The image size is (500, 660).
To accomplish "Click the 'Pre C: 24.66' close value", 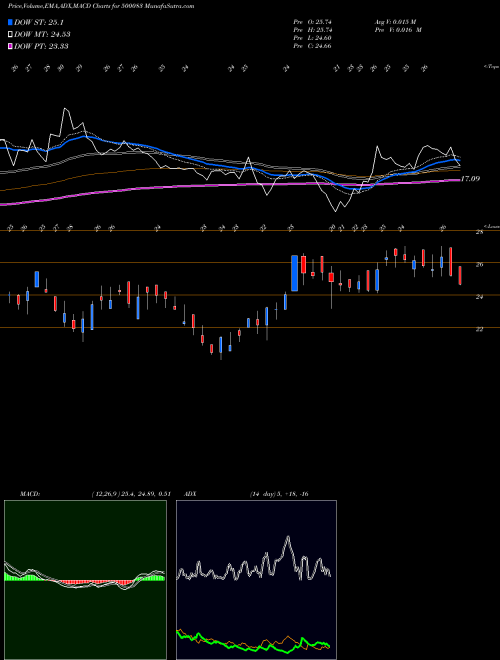I will pyautogui.click(x=312, y=46).
